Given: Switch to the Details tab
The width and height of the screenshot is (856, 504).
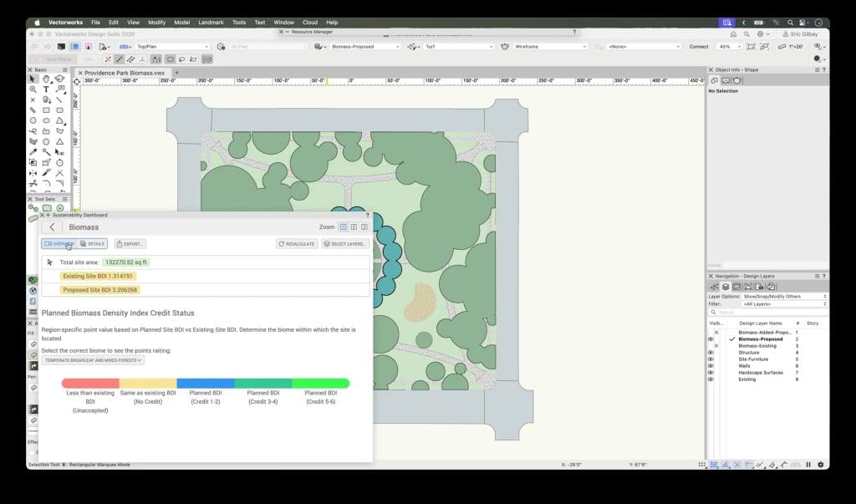Looking at the screenshot, I should coord(94,244).
